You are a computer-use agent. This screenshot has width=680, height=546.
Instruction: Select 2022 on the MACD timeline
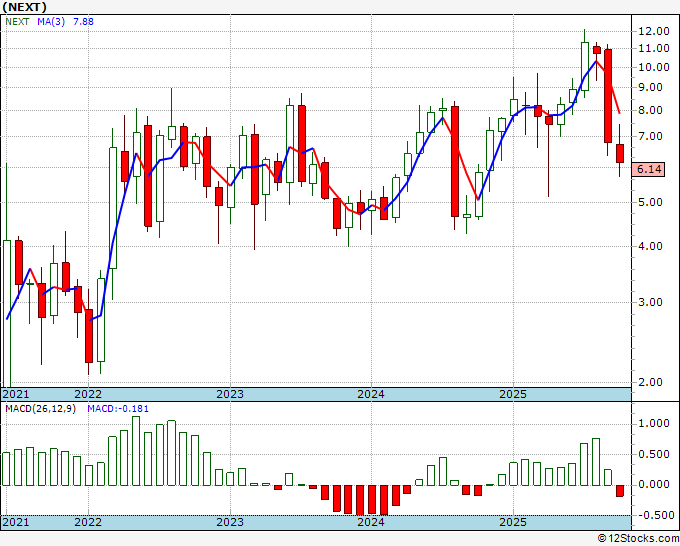coord(88,522)
